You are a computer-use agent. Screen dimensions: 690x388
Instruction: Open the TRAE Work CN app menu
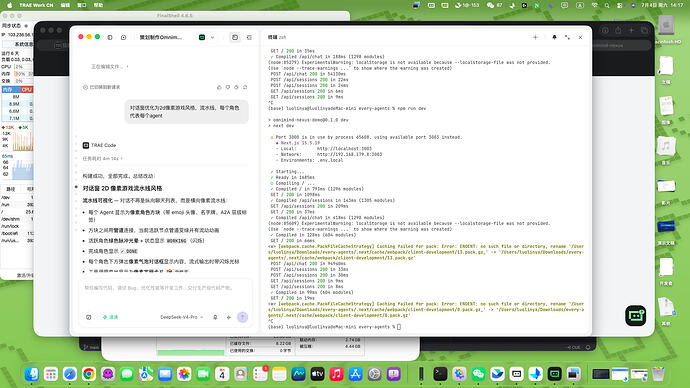tap(36, 5)
